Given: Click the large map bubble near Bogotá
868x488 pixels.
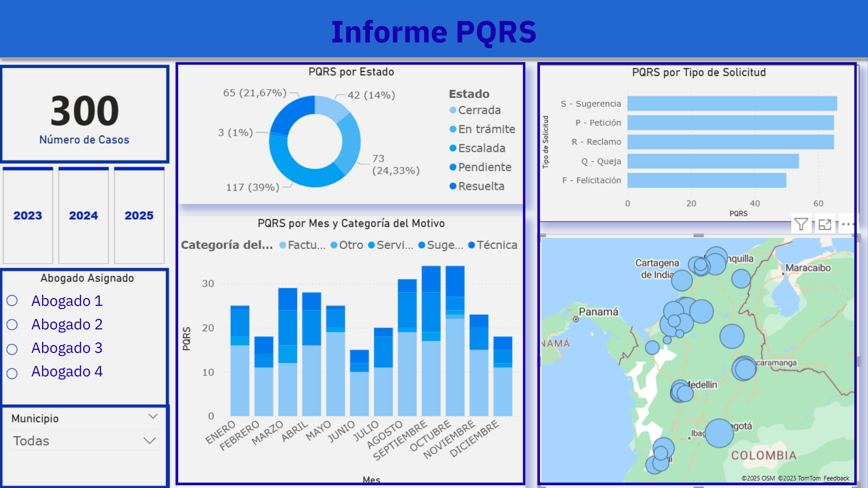Looking at the screenshot, I should [x=719, y=433].
